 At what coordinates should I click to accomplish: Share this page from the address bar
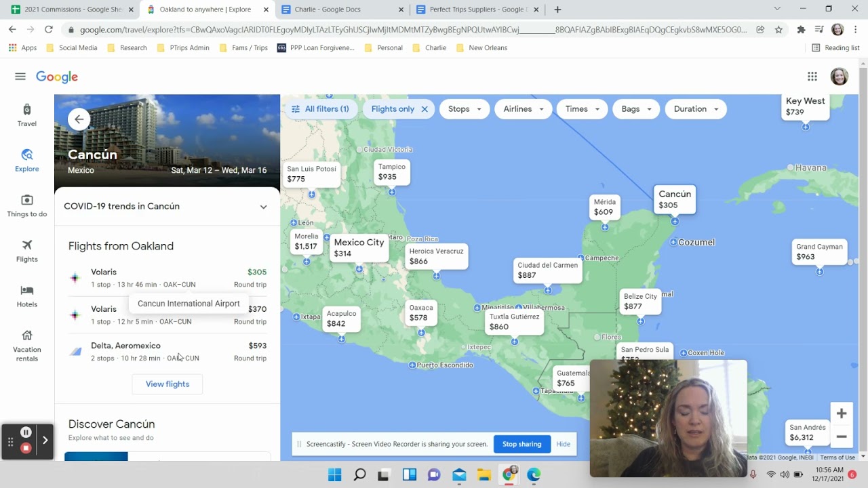[x=760, y=30]
